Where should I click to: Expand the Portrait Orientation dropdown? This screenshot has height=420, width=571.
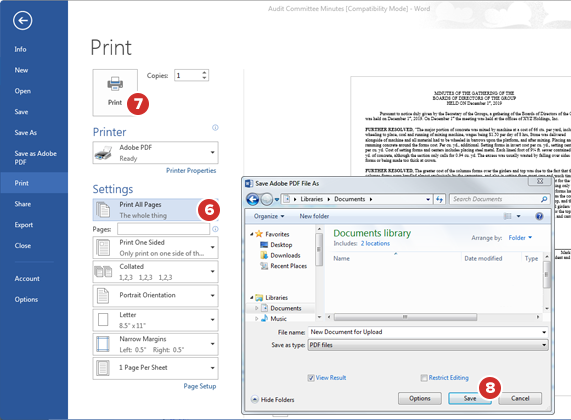pyautogui.click(x=155, y=295)
